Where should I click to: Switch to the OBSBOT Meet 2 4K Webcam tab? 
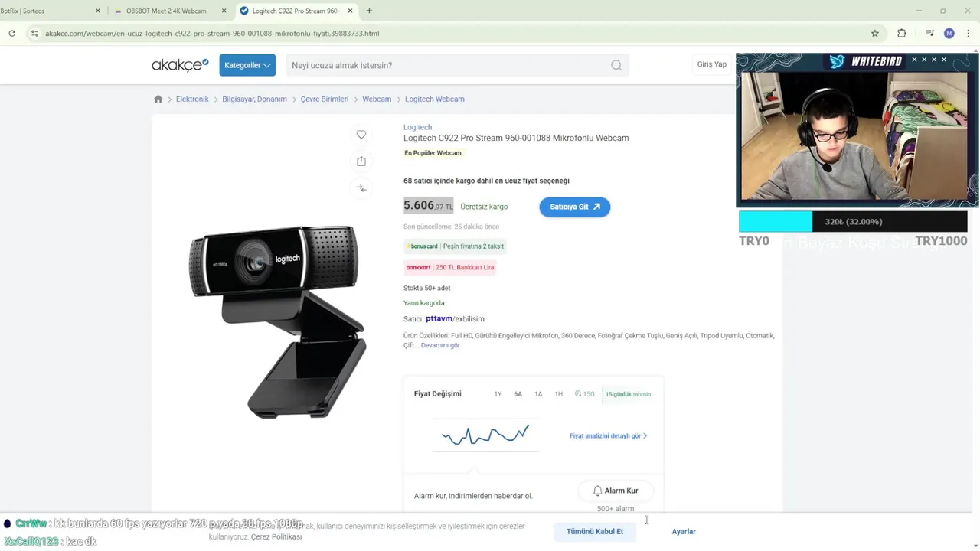pyautogui.click(x=166, y=11)
